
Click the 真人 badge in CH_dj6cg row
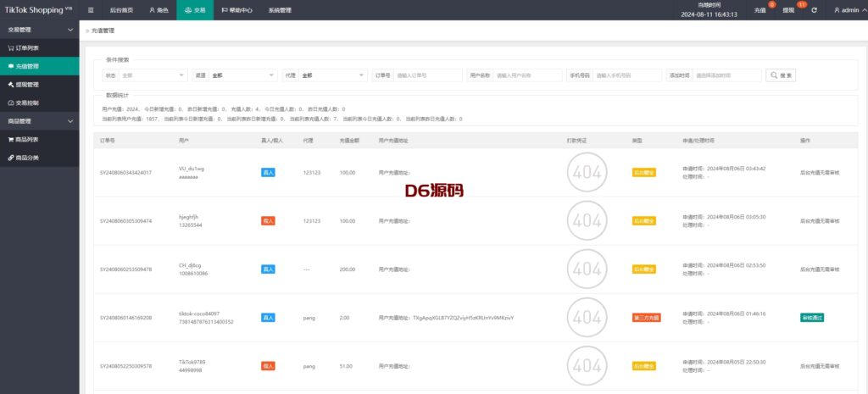tap(268, 269)
